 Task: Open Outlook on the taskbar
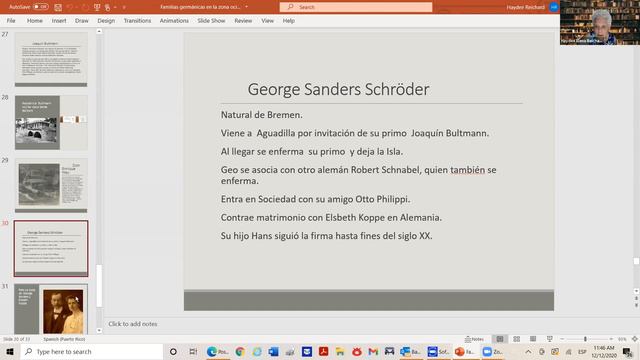click(x=410, y=351)
